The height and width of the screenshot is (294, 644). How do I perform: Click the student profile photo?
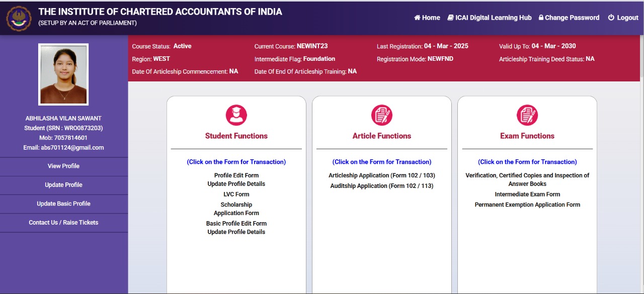(63, 74)
